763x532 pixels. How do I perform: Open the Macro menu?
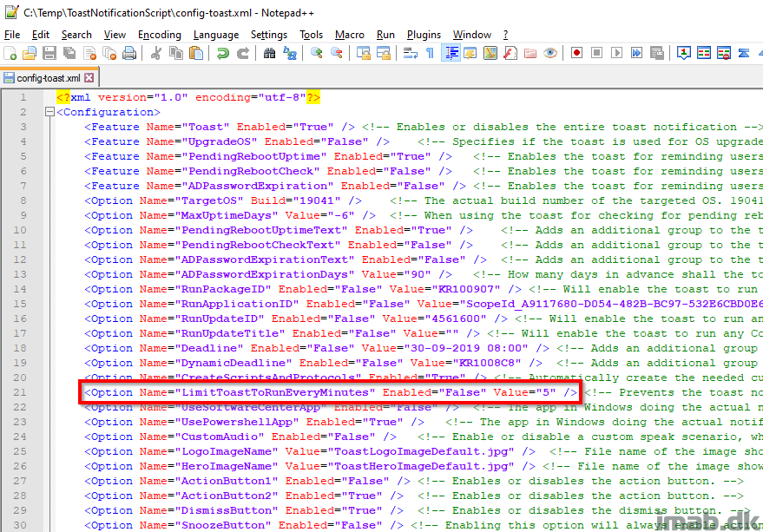point(350,35)
